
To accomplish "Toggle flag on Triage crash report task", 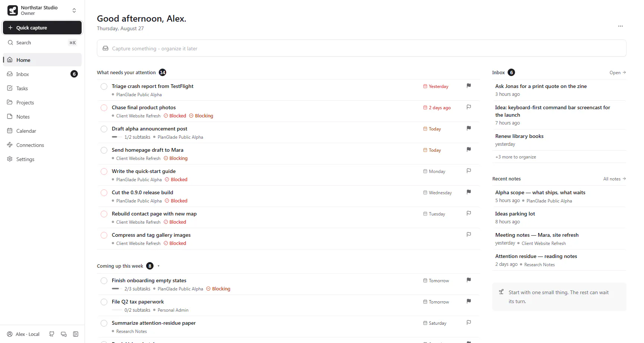I will pos(469,86).
